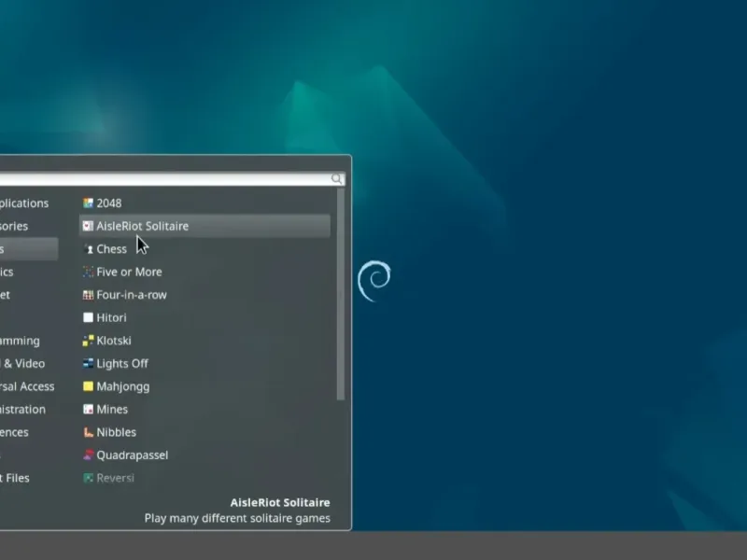Focus the menu search field
The width and height of the screenshot is (747, 560).
(172, 178)
